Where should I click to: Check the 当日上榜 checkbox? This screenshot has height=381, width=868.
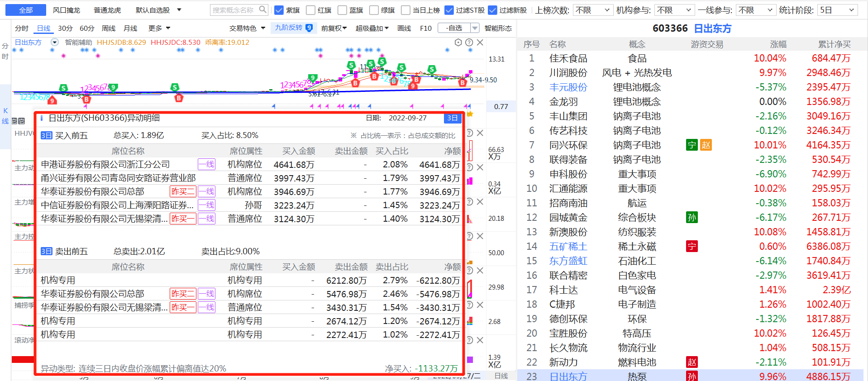tap(405, 10)
